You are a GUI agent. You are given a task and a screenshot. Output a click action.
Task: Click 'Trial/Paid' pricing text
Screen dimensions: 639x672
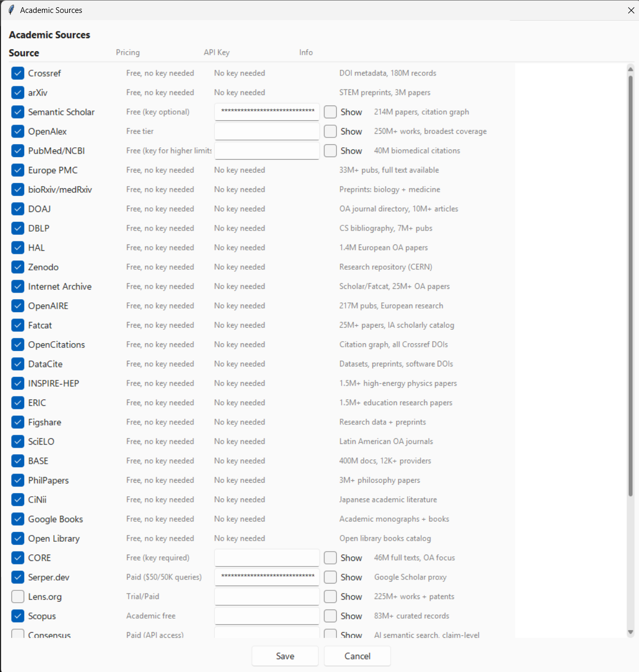tap(143, 597)
